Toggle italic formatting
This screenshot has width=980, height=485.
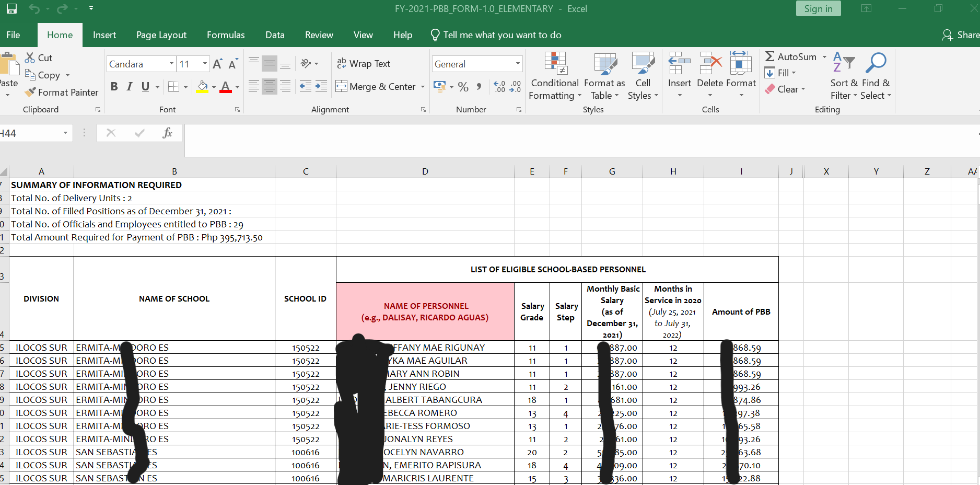coord(130,87)
